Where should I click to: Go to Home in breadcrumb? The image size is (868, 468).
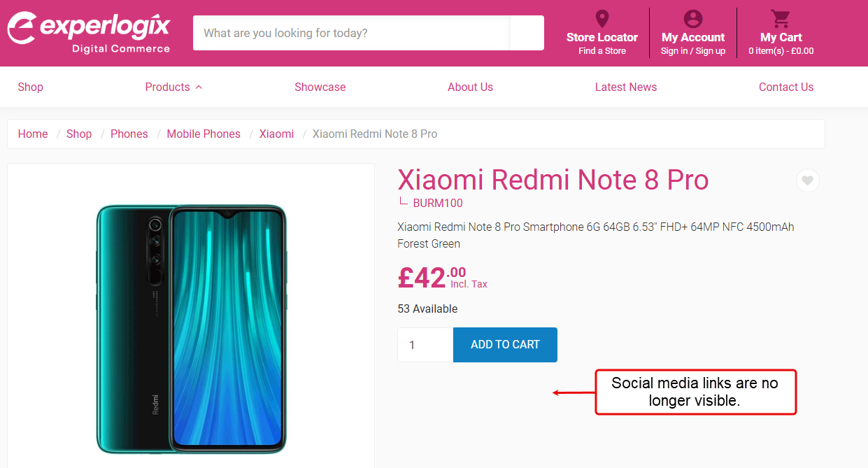(33, 134)
